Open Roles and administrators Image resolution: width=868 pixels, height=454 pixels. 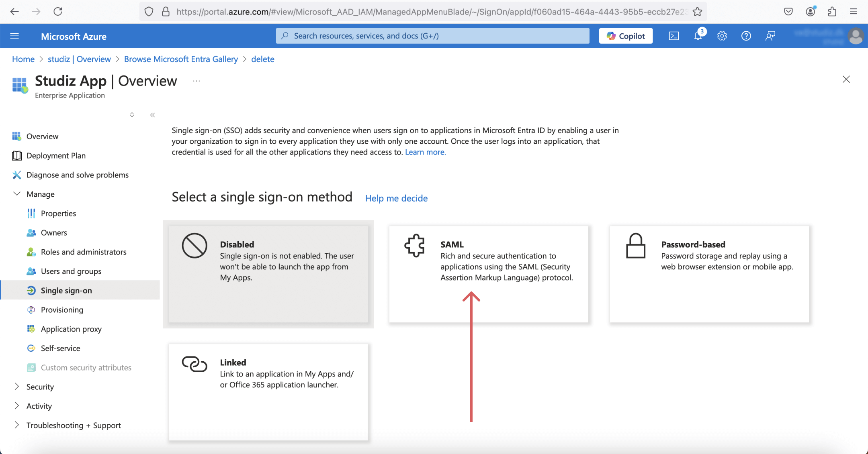click(x=80, y=252)
